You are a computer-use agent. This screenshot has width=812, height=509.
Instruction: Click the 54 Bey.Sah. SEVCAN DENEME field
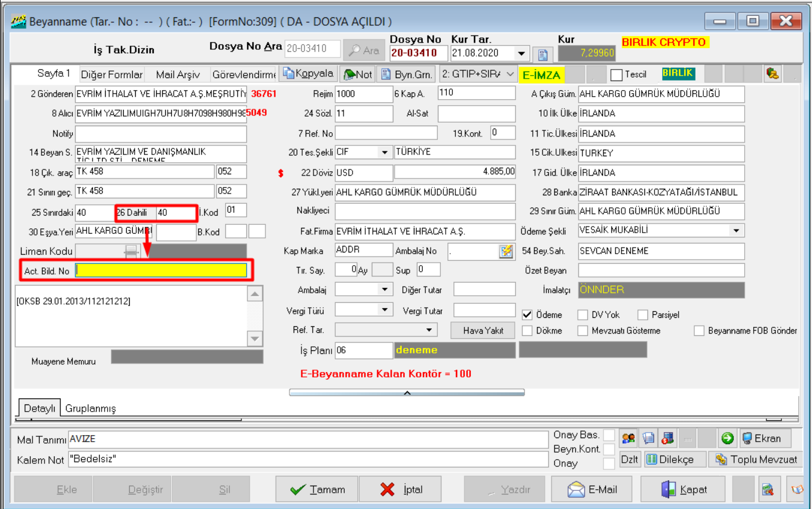pos(661,251)
